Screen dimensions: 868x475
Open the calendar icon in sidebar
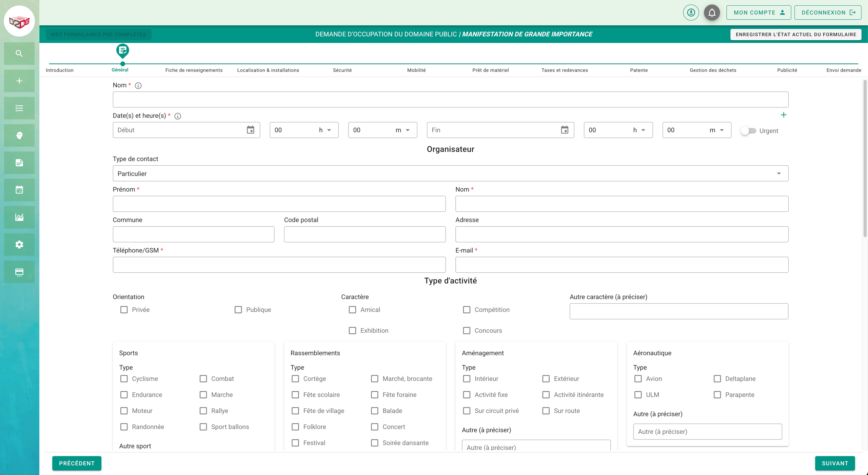click(19, 190)
